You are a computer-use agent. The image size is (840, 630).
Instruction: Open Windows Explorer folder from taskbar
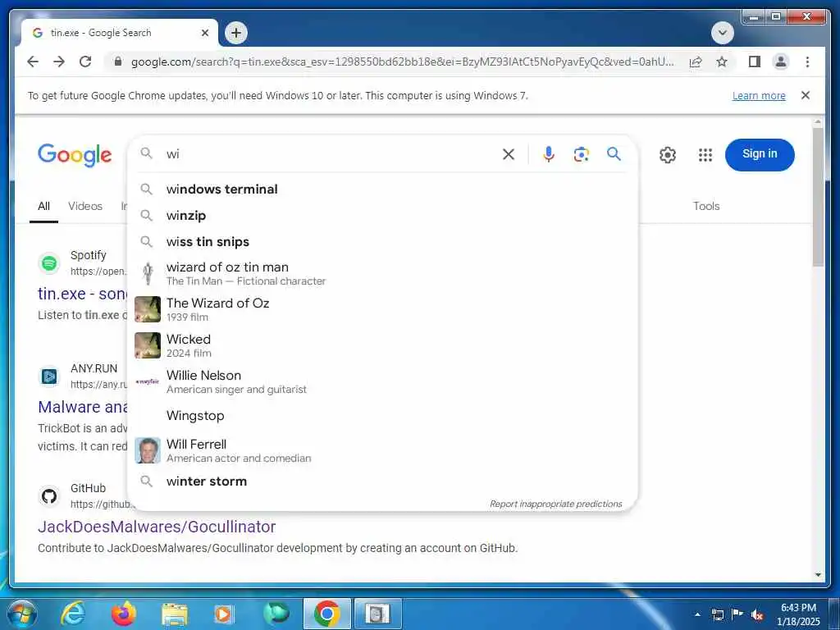pyautogui.click(x=175, y=614)
